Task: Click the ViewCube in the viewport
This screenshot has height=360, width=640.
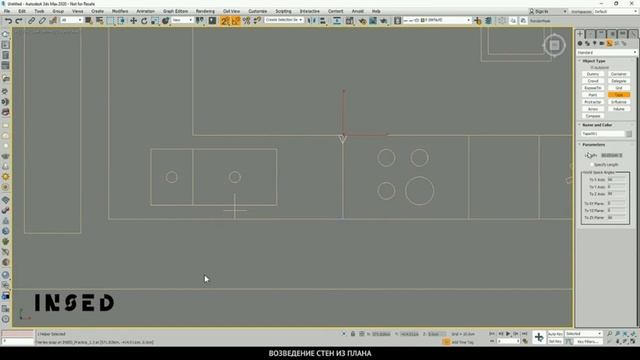Action: point(554,45)
